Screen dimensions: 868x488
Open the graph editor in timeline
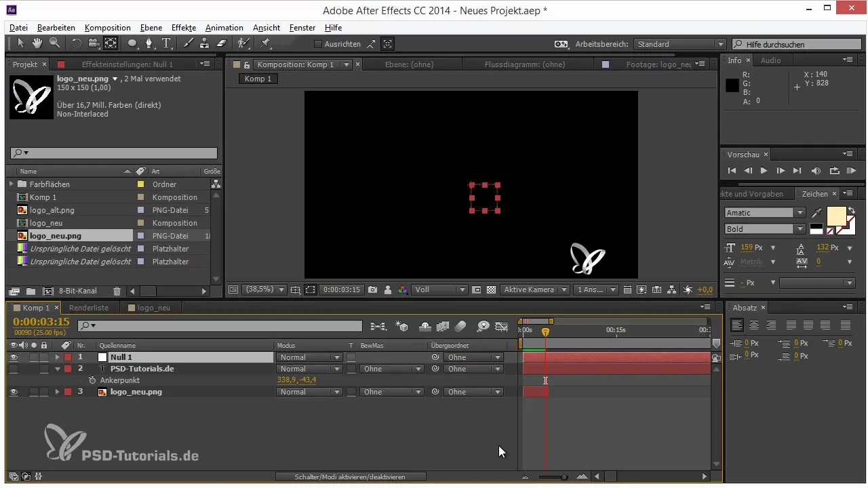pos(502,326)
